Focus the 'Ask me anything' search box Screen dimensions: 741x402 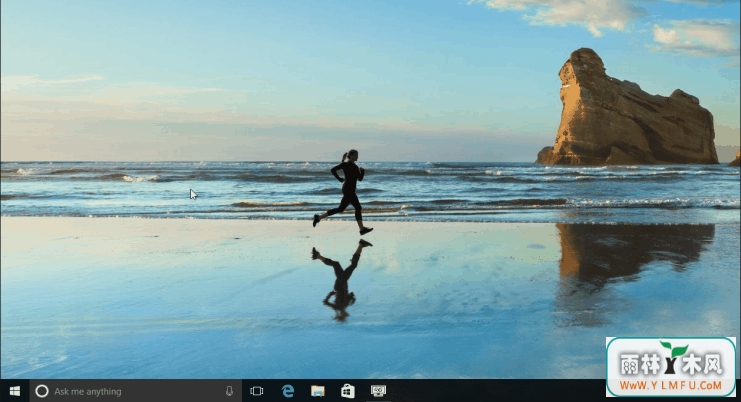136,391
